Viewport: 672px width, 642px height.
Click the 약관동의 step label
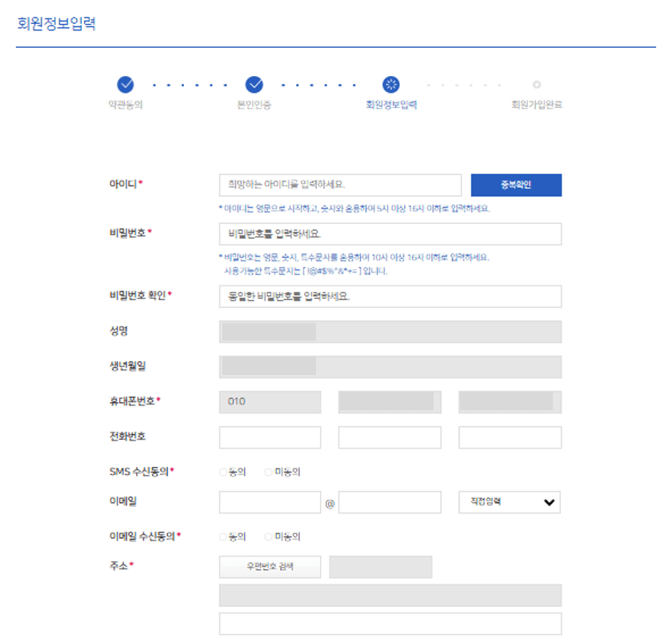tap(125, 106)
